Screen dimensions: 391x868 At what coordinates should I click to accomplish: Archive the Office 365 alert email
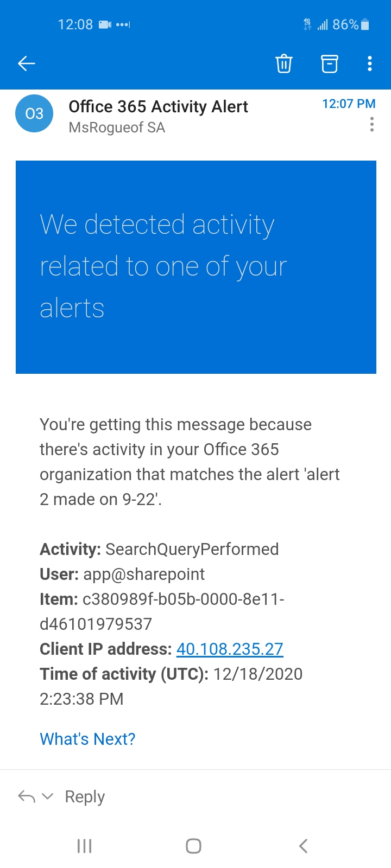[x=329, y=63]
